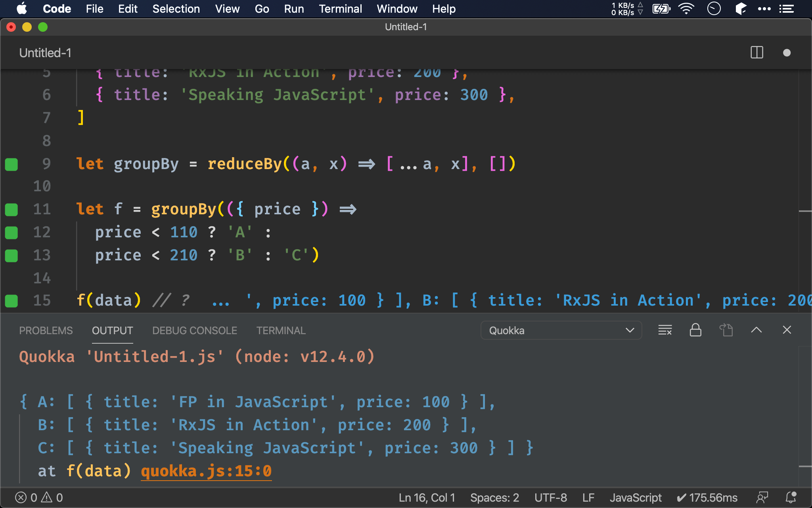Screen dimensions: 812x508
Task: Click the number 210 on line 13
Action: point(184,255)
